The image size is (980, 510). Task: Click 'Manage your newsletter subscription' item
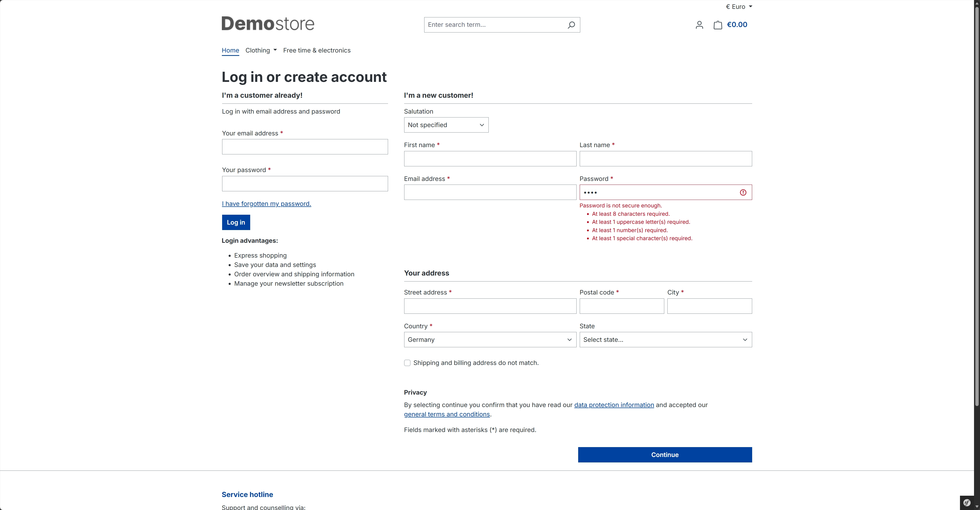point(289,284)
